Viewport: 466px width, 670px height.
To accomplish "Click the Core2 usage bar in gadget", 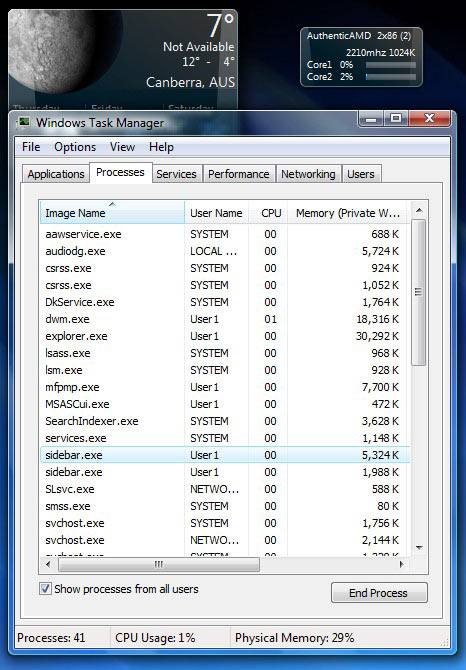I will 390,77.
